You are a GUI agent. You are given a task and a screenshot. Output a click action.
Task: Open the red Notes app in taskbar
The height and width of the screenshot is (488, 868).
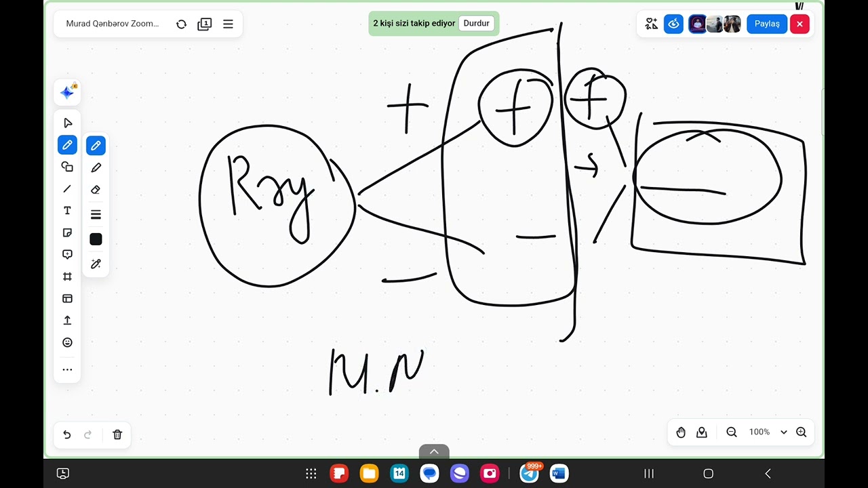(x=339, y=473)
